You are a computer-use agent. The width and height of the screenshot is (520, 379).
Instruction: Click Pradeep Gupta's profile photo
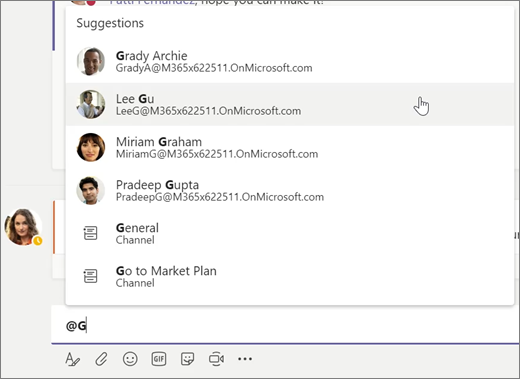(91, 190)
